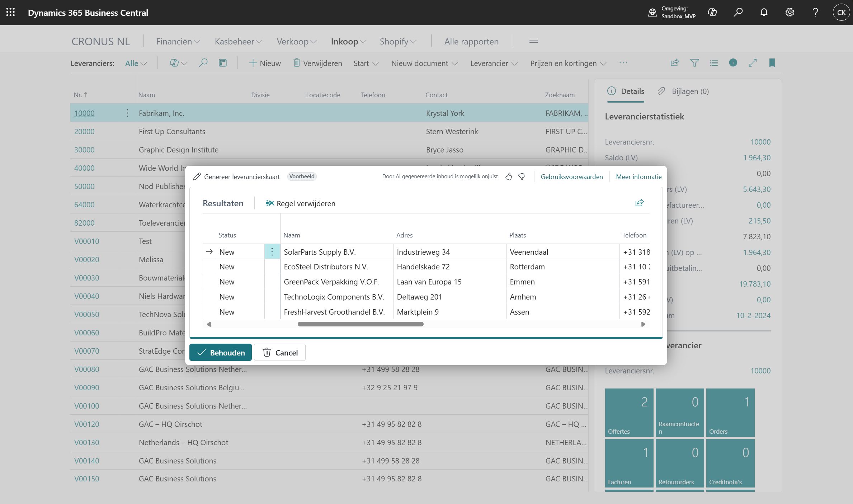Expand the Inkoop menu
Viewport: 853px width, 504px height.
click(348, 42)
